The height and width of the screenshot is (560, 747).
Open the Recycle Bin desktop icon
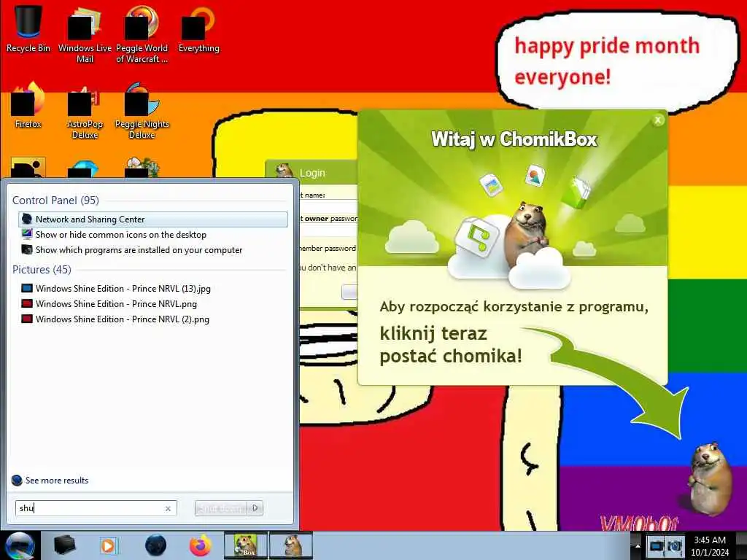[28, 28]
